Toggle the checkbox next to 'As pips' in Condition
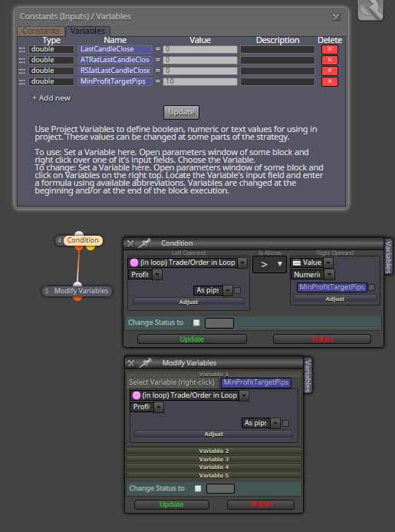Viewport: 395px width, 532px height. point(237,290)
